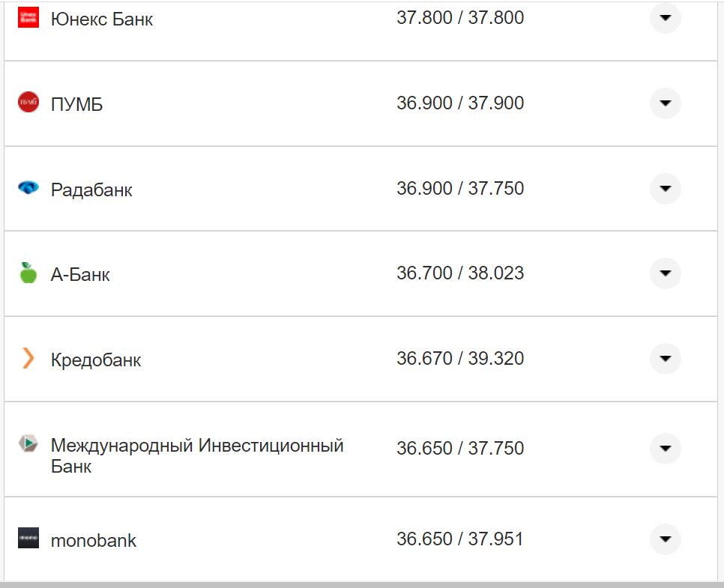Click the Юнекс Банк logo icon

28,16
